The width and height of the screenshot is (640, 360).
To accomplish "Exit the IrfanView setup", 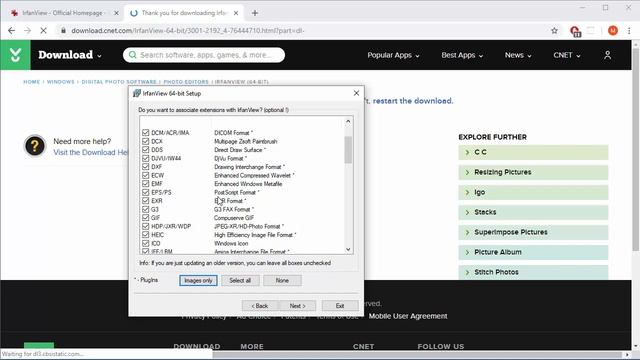I will (x=340, y=306).
